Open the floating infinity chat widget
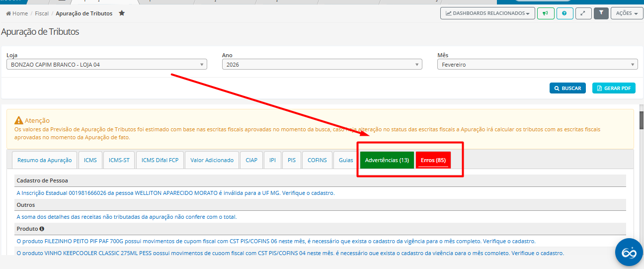 [x=629, y=252]
